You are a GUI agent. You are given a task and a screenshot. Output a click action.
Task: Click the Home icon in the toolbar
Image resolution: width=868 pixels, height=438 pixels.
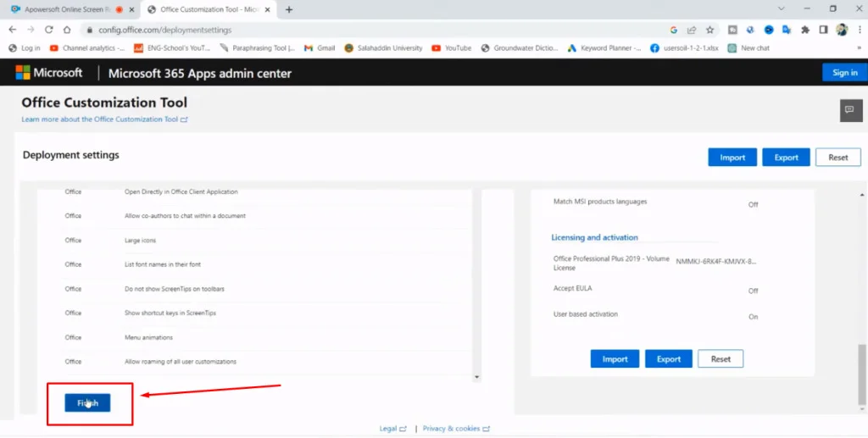click(x=67, y=30)
